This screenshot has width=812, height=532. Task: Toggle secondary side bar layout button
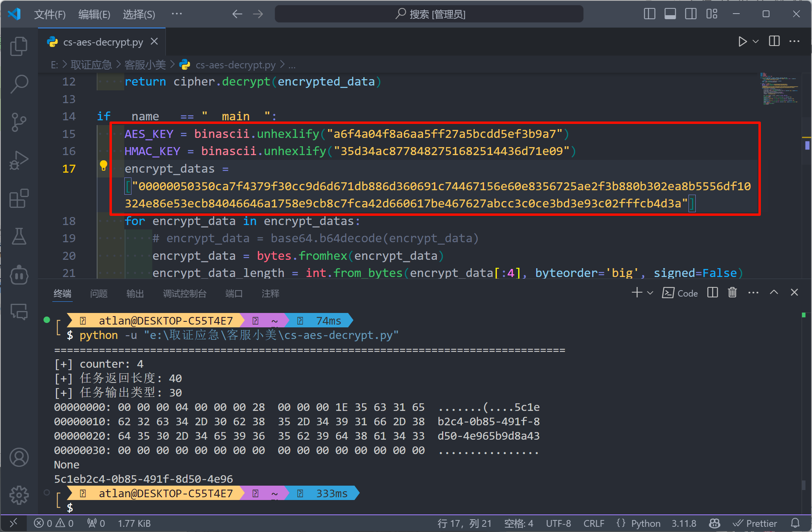(x=691, y=14)
